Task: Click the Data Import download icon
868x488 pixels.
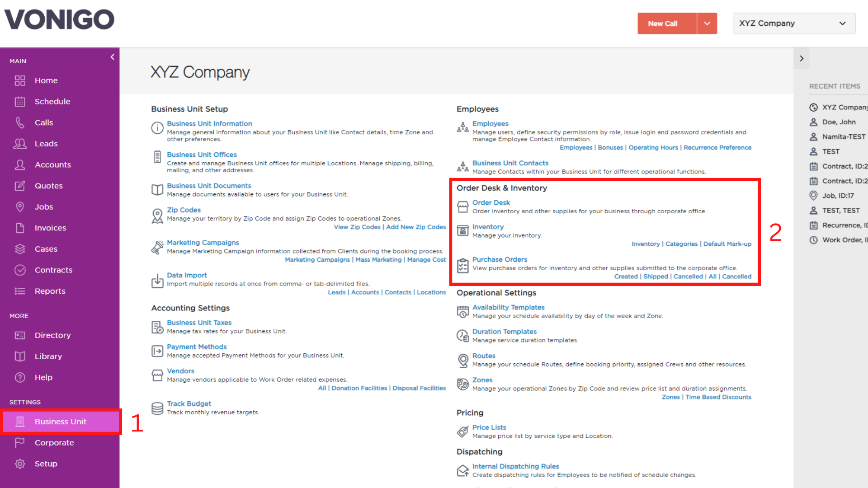Action: click(x=157, y=281)
